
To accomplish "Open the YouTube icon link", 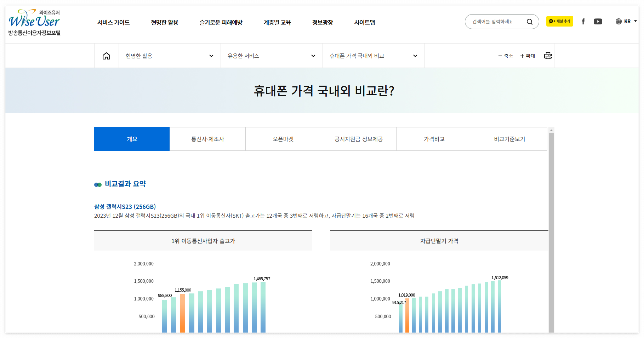I will (598, 22).
